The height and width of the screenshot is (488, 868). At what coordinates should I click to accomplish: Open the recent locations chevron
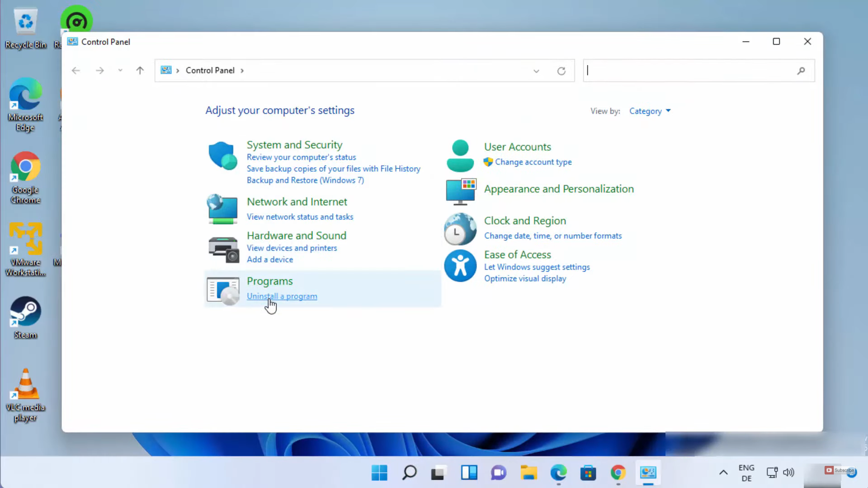click(x=120, y=70)
